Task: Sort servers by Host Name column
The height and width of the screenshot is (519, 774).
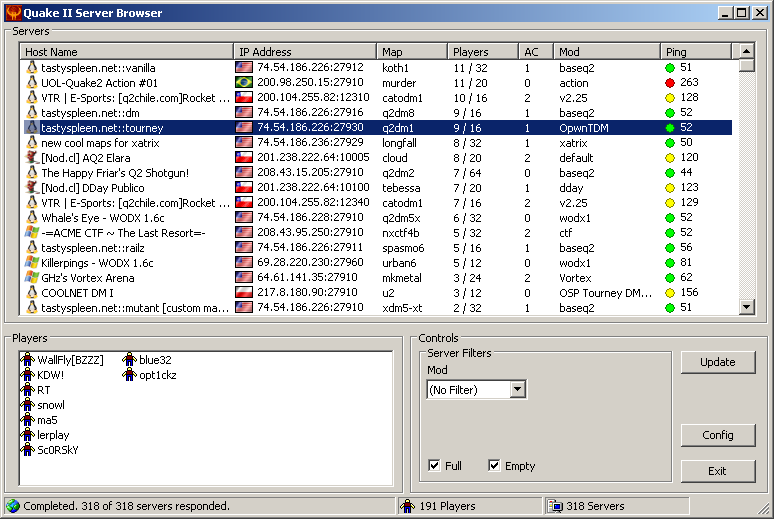Action: [126, 52]
